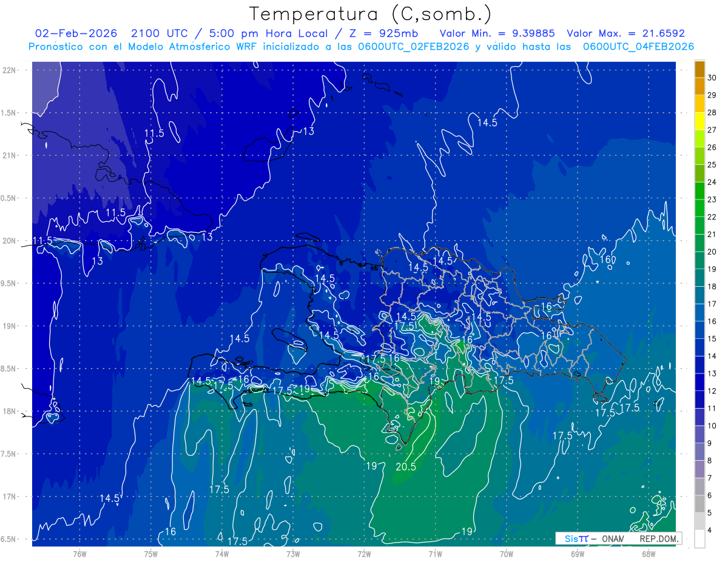Click the '5:00 pm Hora Local' text
The height and width of the screenshot is (562, 728).
(x=268, y=33)
